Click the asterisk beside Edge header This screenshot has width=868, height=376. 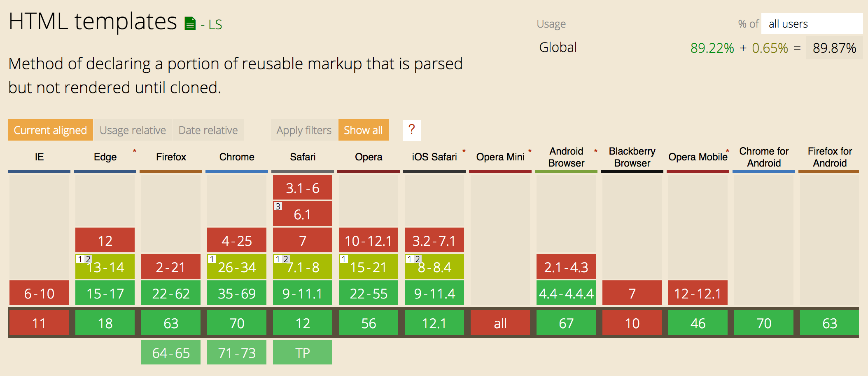(x=135, y=150)
